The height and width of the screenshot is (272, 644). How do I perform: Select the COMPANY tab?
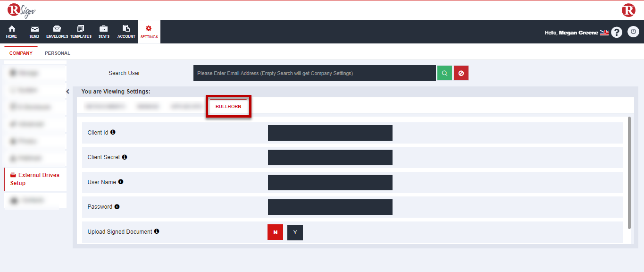(x=21, y=53)
